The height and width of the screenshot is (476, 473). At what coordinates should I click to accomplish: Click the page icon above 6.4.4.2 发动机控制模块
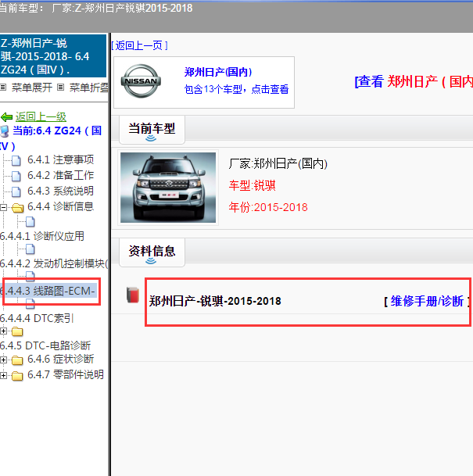(x=30, y=249)
